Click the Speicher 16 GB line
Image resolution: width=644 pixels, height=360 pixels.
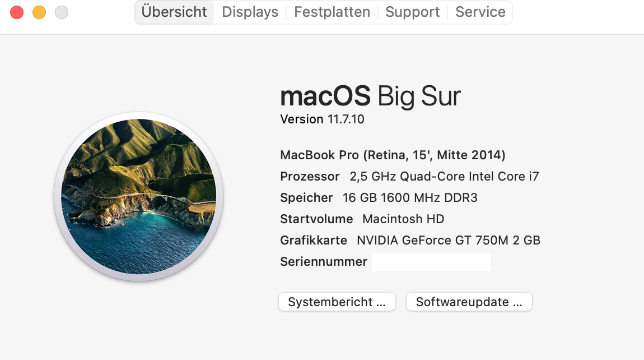[379, 198]
